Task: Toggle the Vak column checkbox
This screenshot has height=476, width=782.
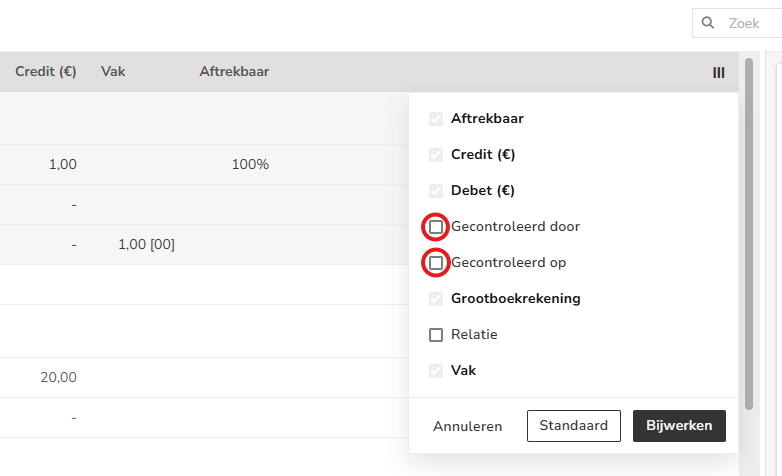Action: click(x=436, y=371)
